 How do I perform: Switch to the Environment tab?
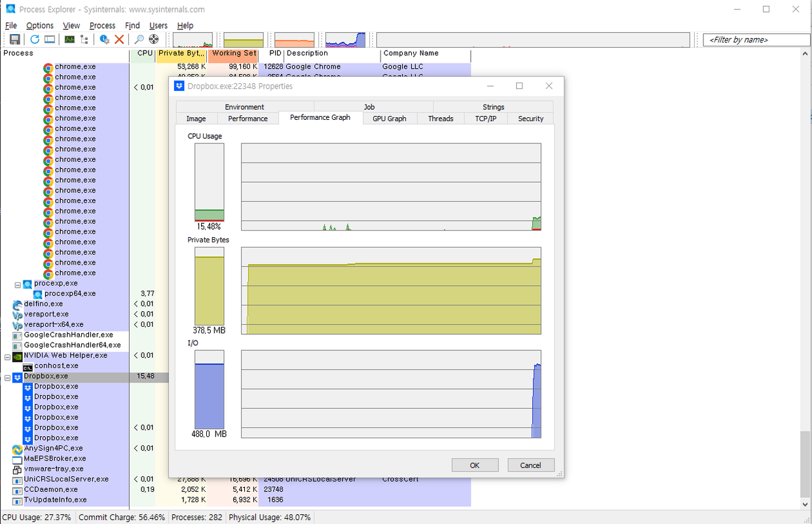(x=244, y=107)
